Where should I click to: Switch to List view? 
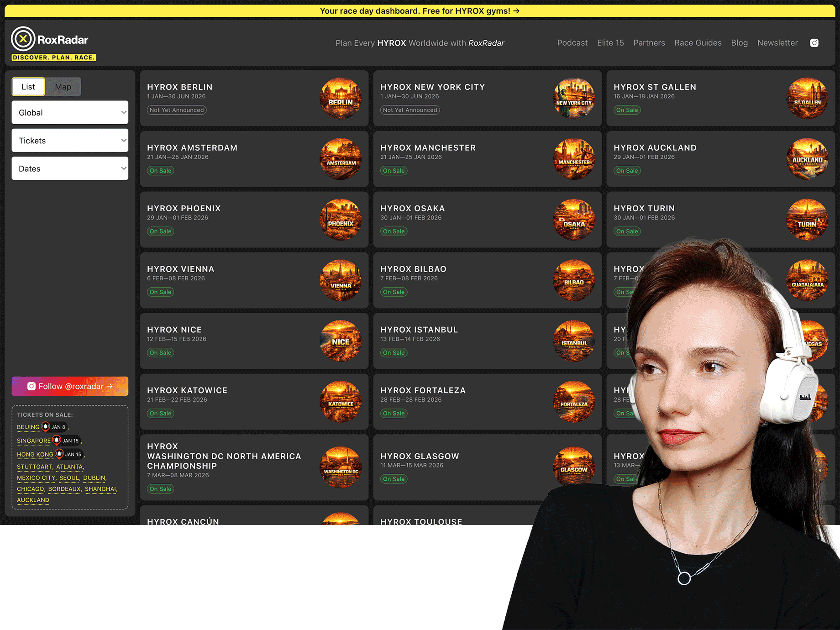(28, 87)
